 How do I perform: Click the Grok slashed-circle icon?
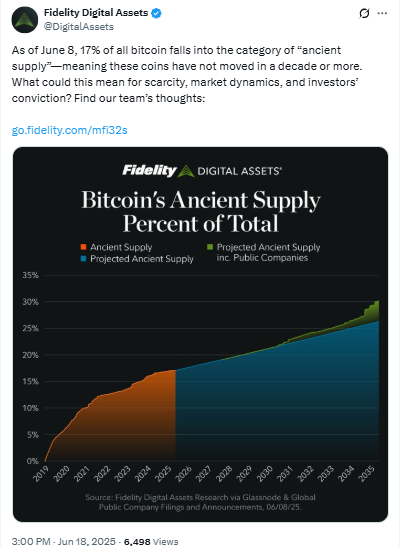coord(364,13)
